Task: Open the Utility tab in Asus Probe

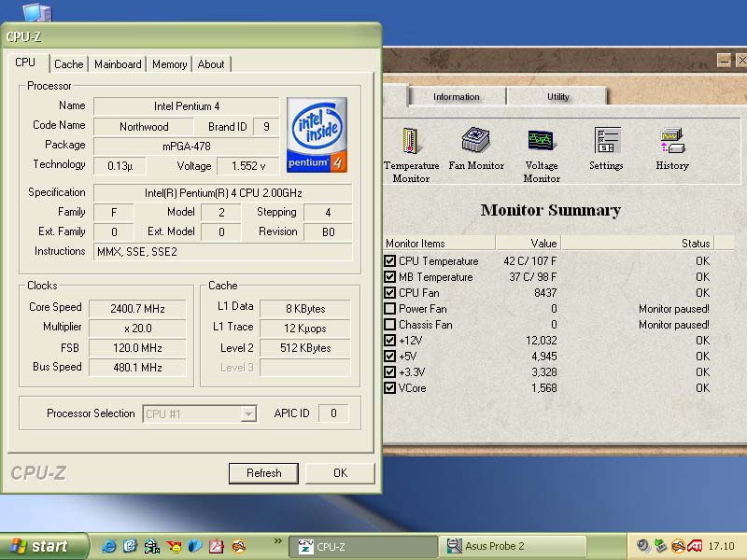Action: click(x=557, y=97)
